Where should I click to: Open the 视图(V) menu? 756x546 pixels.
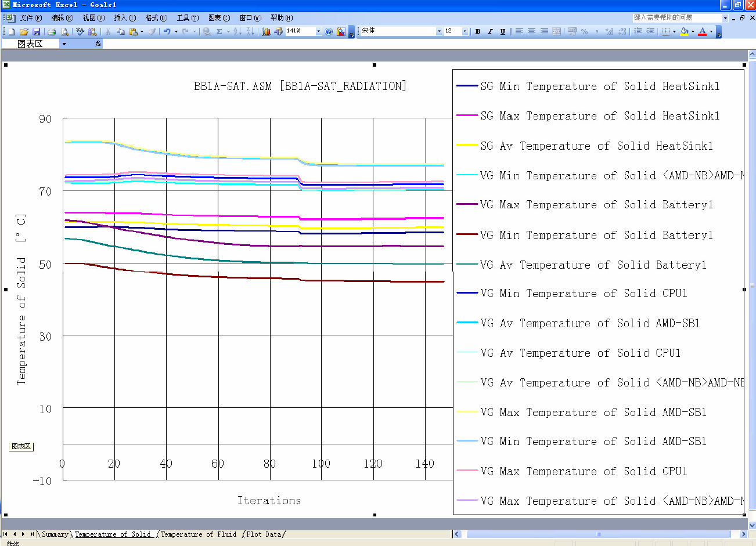(x=93, y=18)
